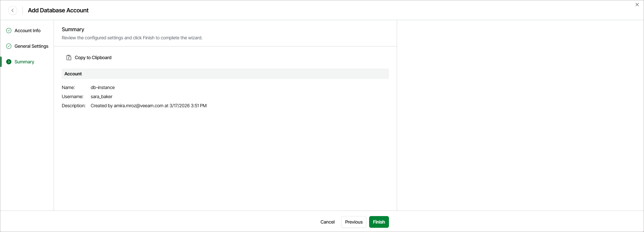Click the Summary page heading
The image size is (644, 232).
(x=73, y=29)
